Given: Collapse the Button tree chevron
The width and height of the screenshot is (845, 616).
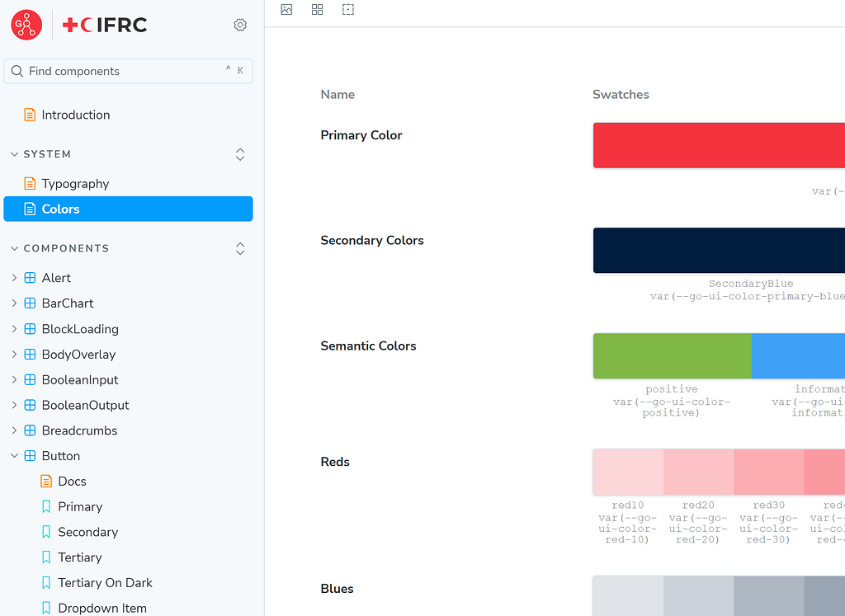Looking at the screenshot, I should [x=15, y=455].
